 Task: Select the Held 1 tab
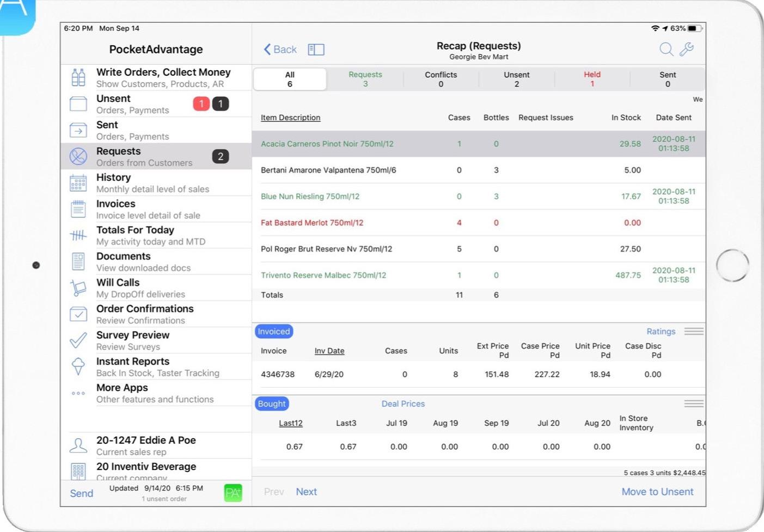(592, 79)
